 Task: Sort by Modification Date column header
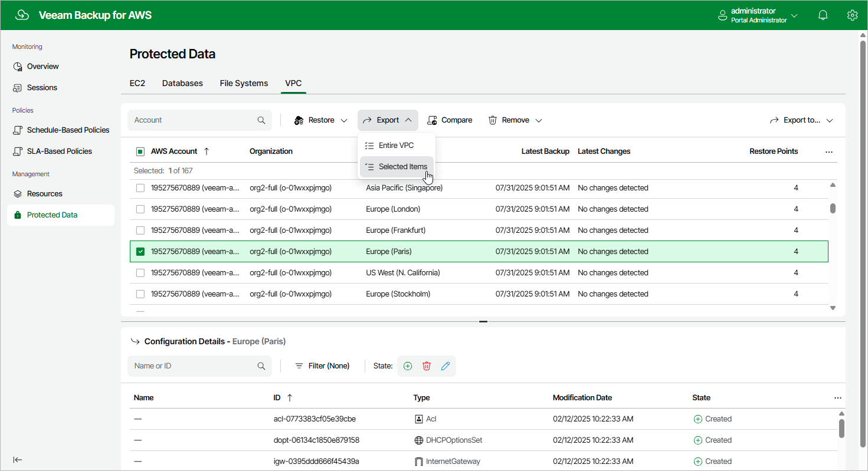pos(582,398)
